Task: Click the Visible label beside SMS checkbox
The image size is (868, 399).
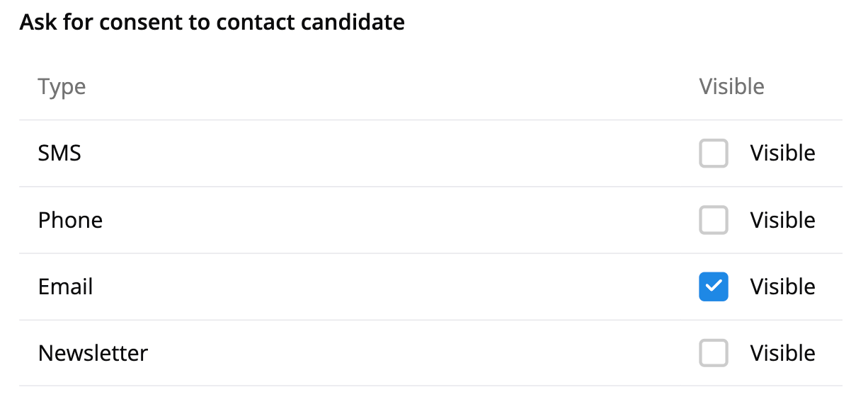Action: pyautogui.click(x=782, y=154)
